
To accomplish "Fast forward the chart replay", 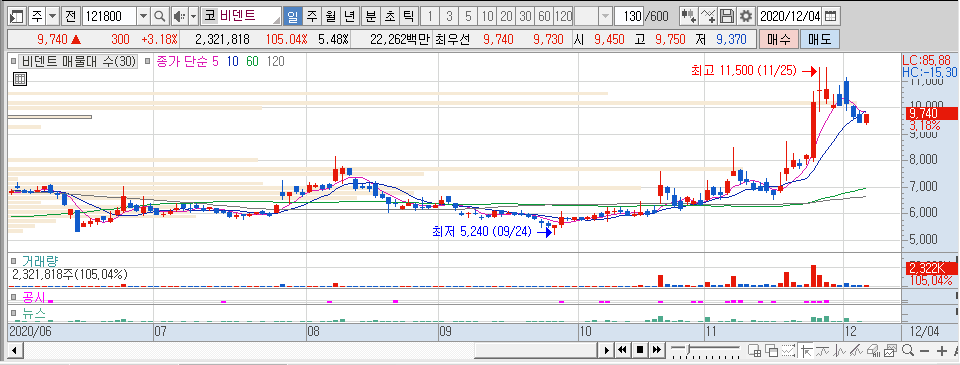I will coord(657,350).
